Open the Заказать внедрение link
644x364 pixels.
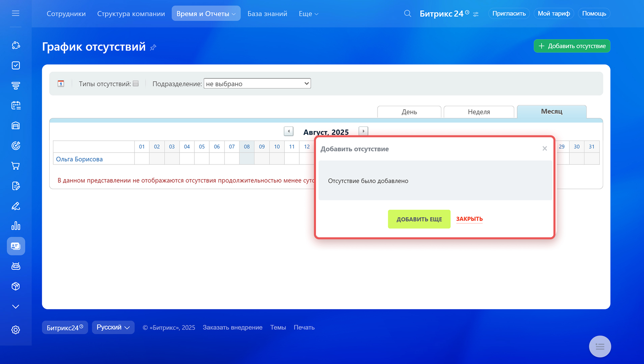tap(232, 327)
